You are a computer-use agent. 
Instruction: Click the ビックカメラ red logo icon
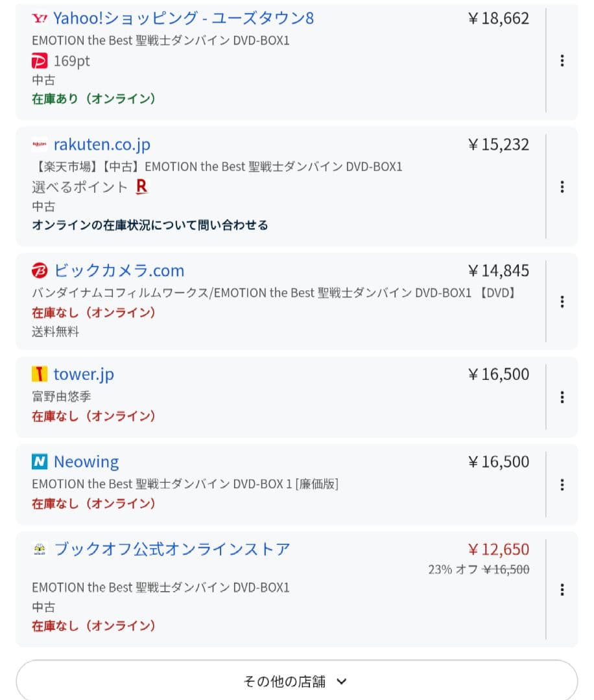pyautogui.click(x=40, y=270)
